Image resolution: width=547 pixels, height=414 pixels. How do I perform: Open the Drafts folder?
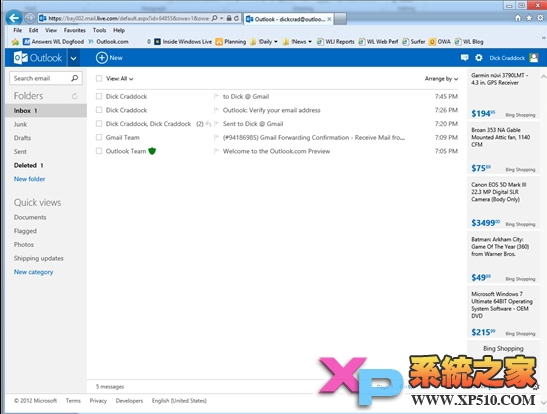coord(22,138)
